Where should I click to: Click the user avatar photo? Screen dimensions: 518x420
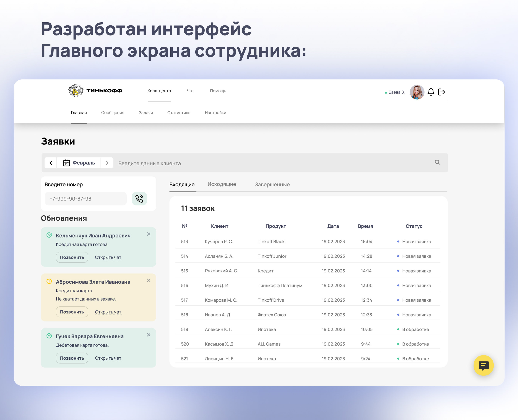click(417, 92)
